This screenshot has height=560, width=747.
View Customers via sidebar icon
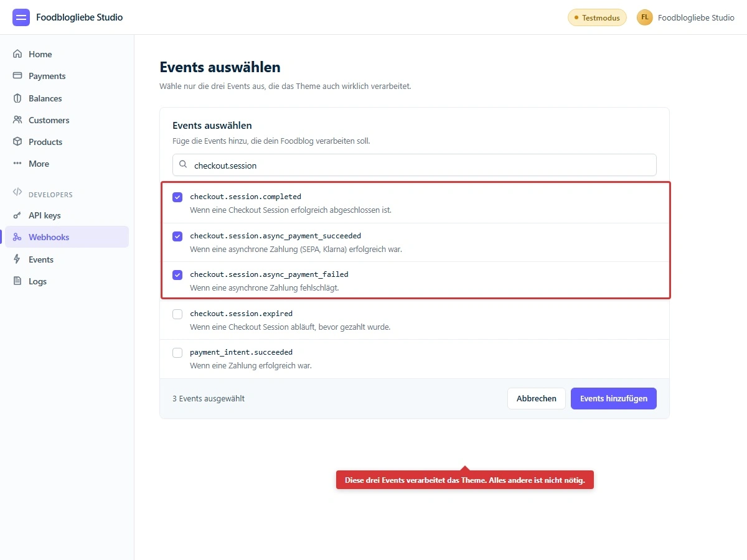tap(19, 119)
